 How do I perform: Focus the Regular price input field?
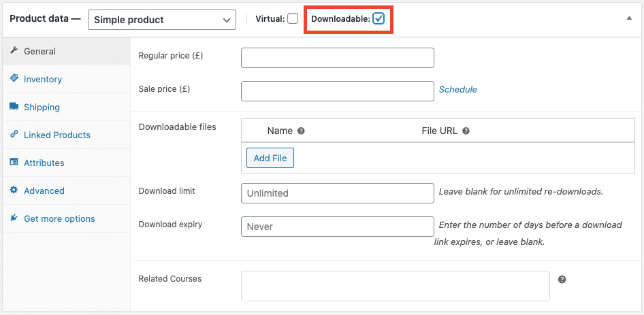pyautogui.click(x=338, y=58)
